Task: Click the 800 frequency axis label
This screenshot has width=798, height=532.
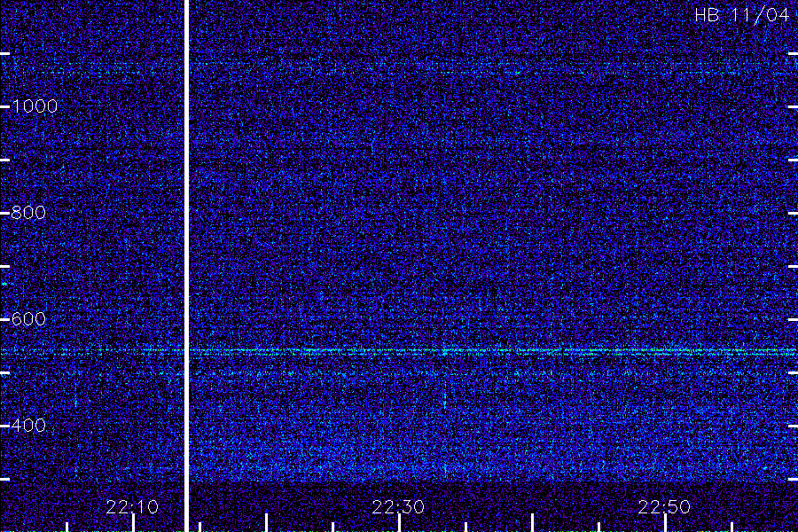Action: pyautogui.click(x=28, y=212)
